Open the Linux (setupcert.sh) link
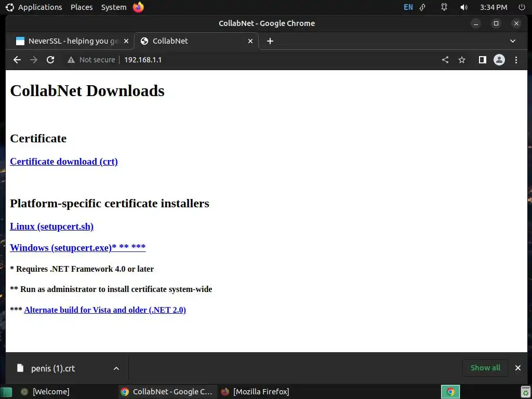The image size is (532, 399). point(51,227)
